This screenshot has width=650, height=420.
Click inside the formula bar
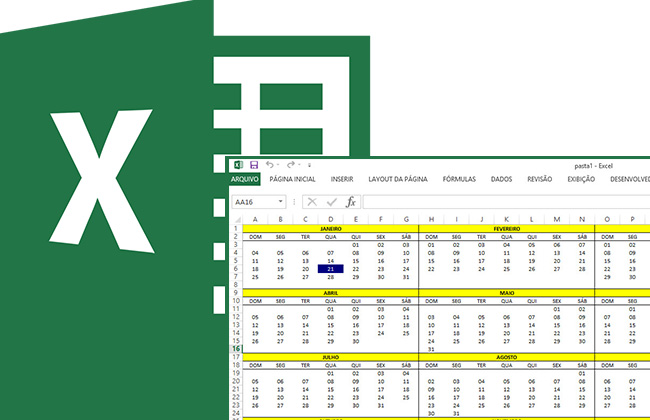[507, 202]
